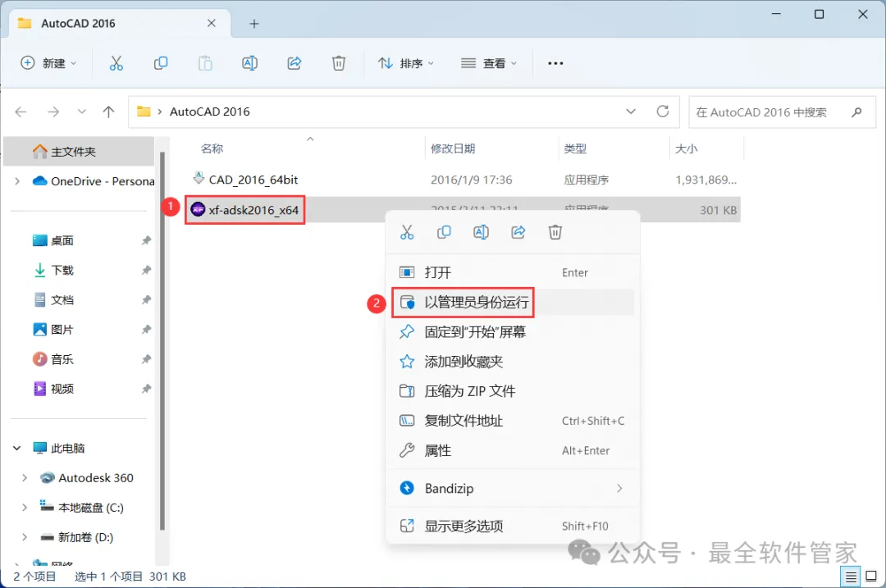Open the 查看 view dropdown
This screenshot has width=886, height=588.
[489, 63]
